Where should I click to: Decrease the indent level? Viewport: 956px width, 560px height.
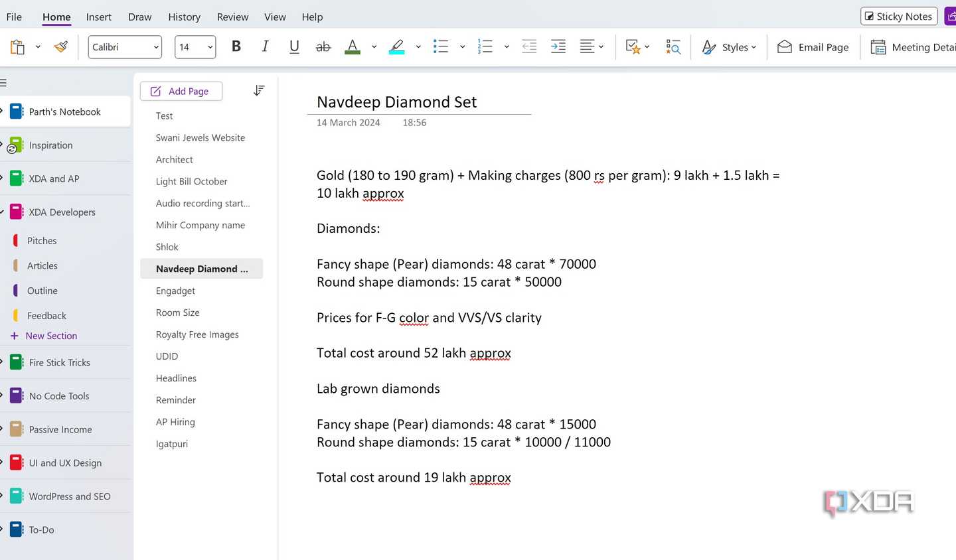pyautogui.click(x=529, y=46)
